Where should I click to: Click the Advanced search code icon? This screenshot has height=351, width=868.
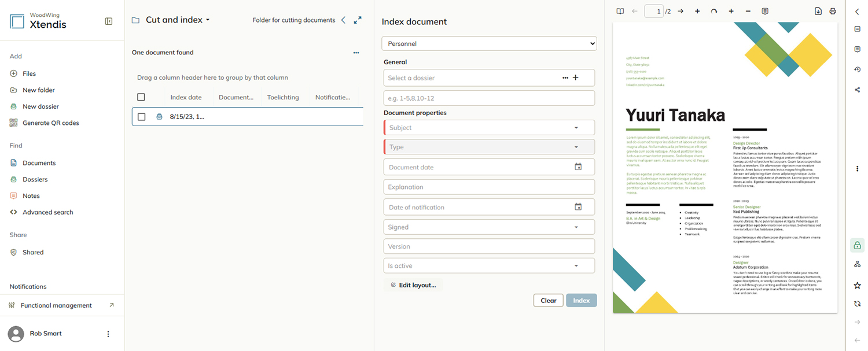(14, 212)
